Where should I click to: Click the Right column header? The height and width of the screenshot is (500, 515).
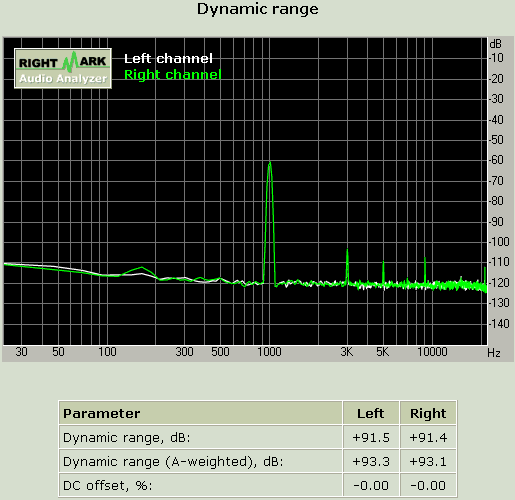tap(428, 413)
